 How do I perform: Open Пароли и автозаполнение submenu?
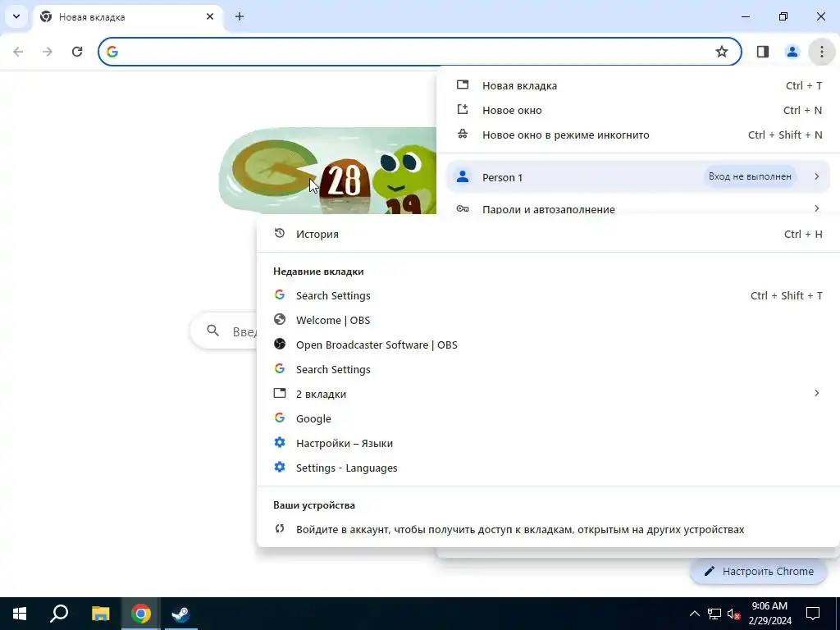pos(638,208)
